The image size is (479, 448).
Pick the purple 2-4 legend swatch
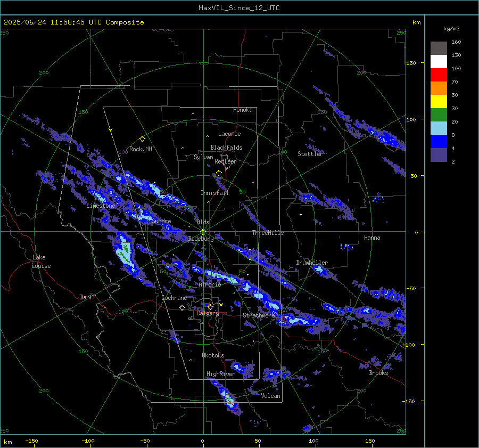439,154
